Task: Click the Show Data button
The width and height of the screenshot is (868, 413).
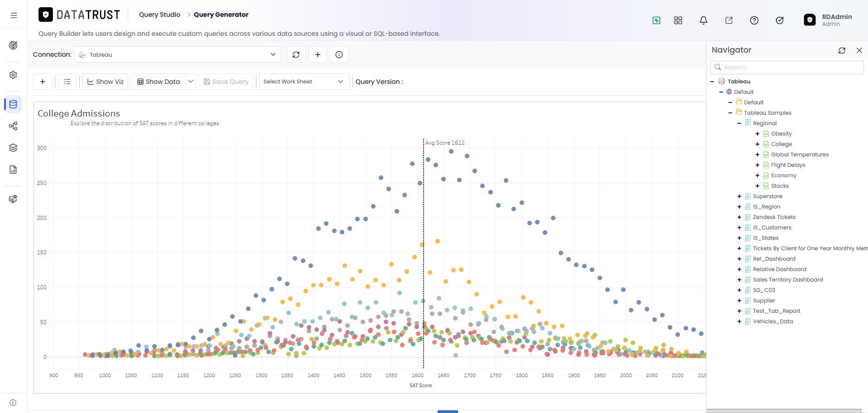Action: [x=159, y=82]
